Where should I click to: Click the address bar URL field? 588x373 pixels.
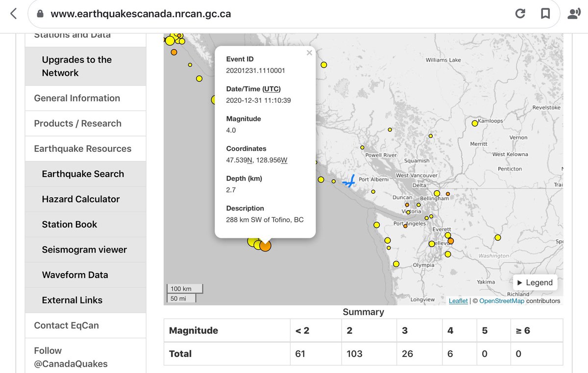point(196,13)
